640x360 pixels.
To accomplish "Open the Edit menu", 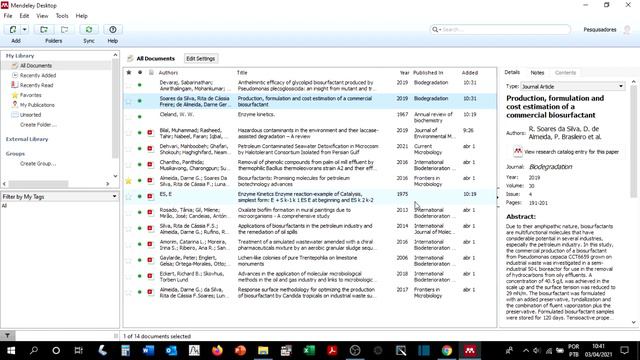I will (24, 16).
